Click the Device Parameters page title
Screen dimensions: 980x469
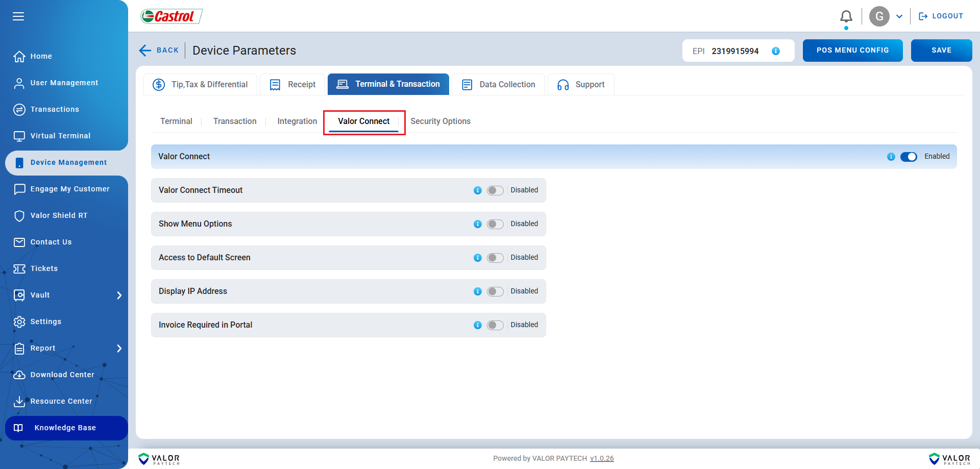(x=244, y=51)
